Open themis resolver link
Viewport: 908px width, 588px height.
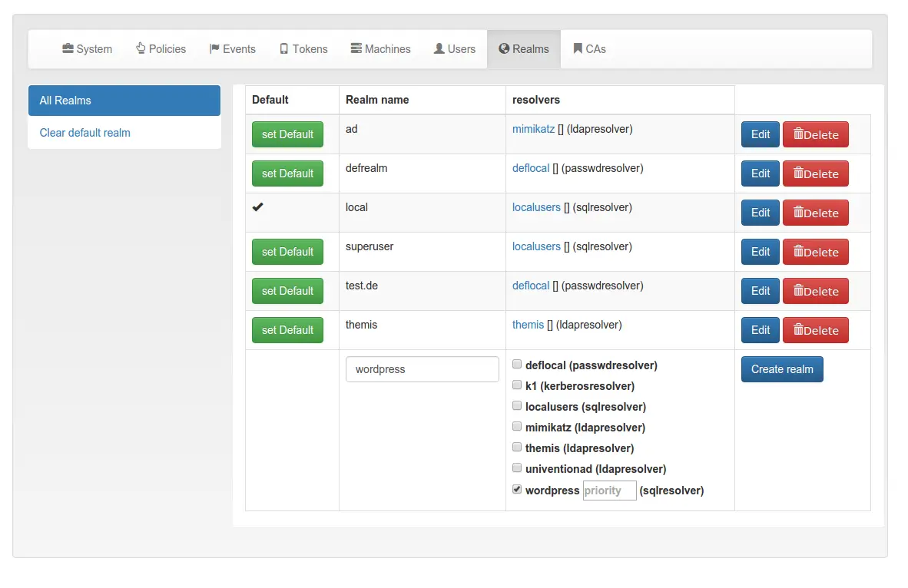(x=528, y=325)
